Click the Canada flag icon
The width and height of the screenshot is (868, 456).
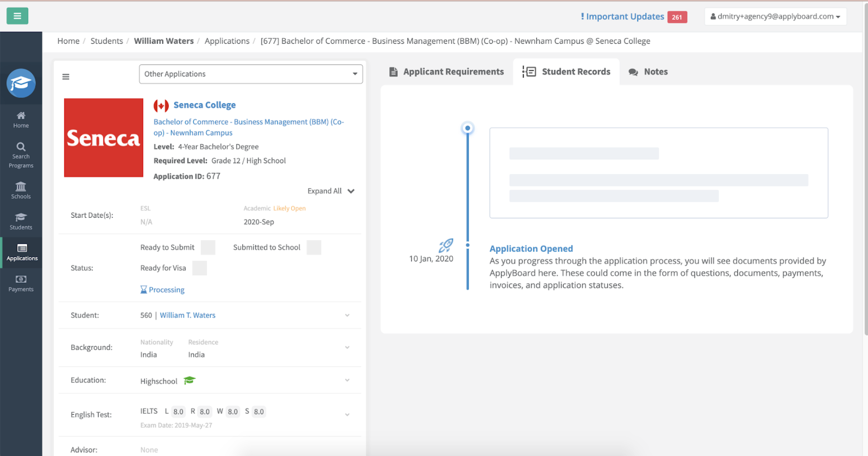[x=161, y=105]
